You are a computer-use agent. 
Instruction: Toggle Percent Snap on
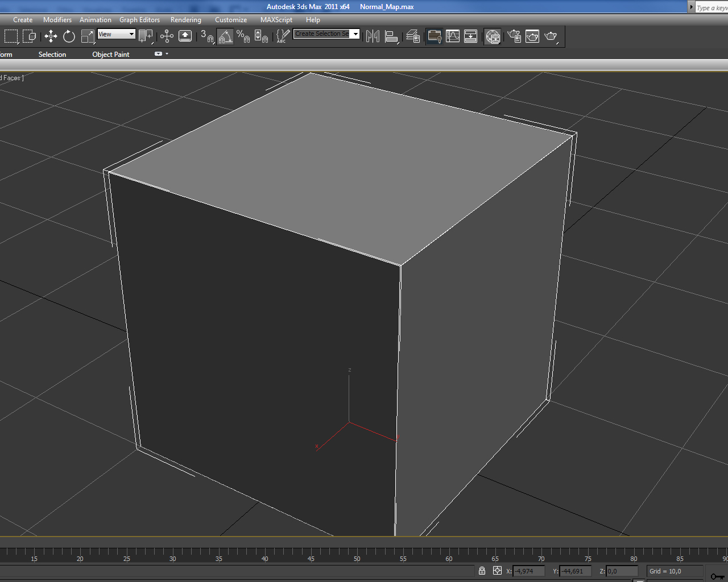pyautogui.click(x=243, y=36)
